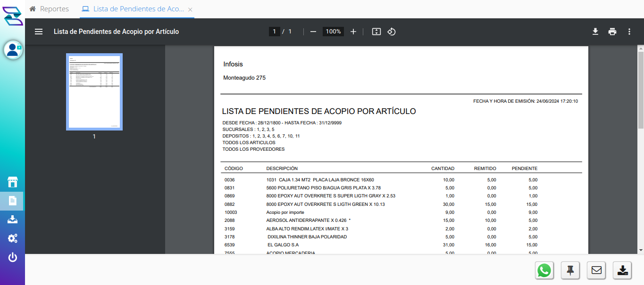Click the pin button
Viewport: 644px width, 285px height.
click(570, 270)
